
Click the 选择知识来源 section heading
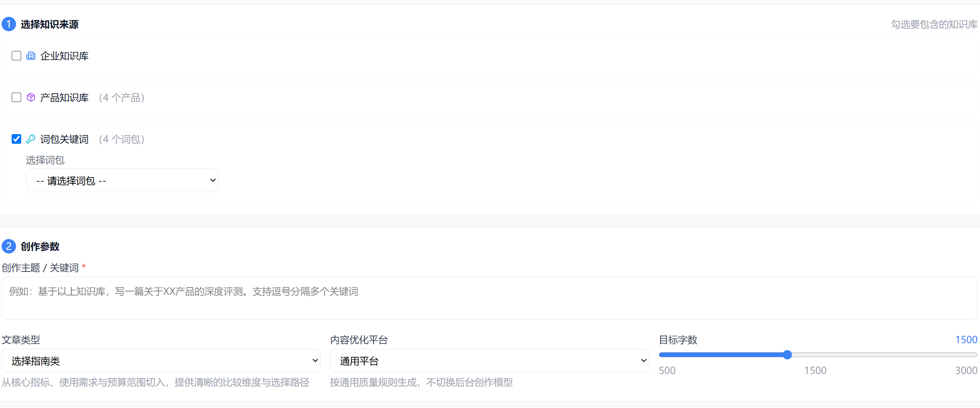(50, 24)
